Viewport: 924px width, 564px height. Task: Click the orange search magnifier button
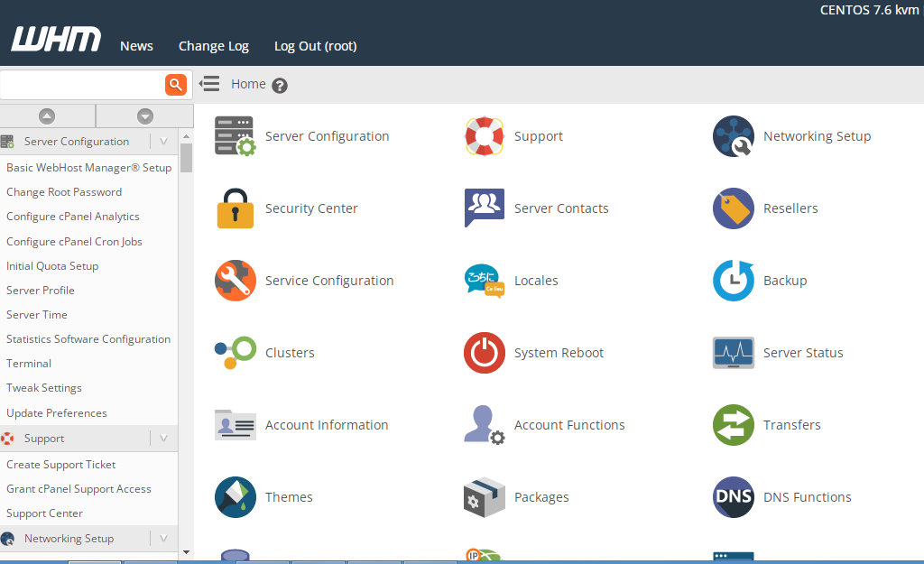(x=176, y=85)
